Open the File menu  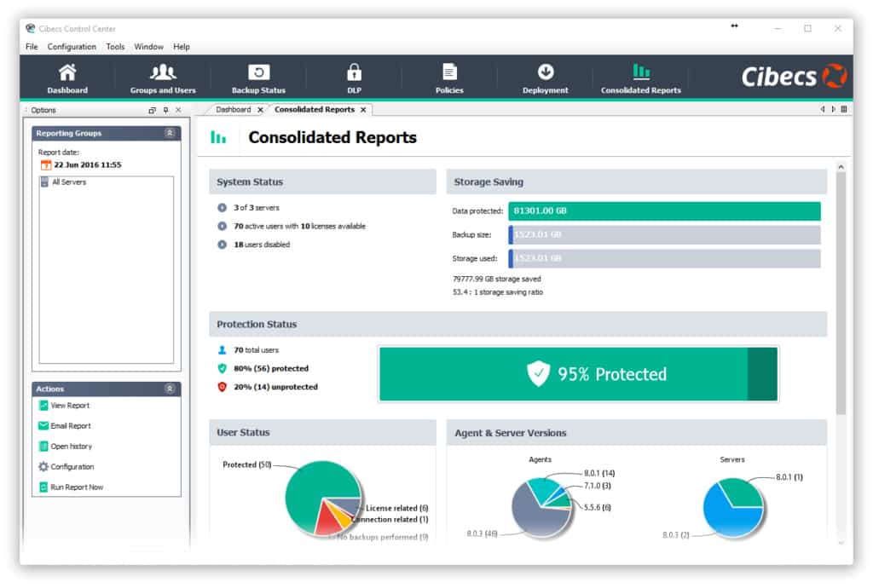[32, 47]
